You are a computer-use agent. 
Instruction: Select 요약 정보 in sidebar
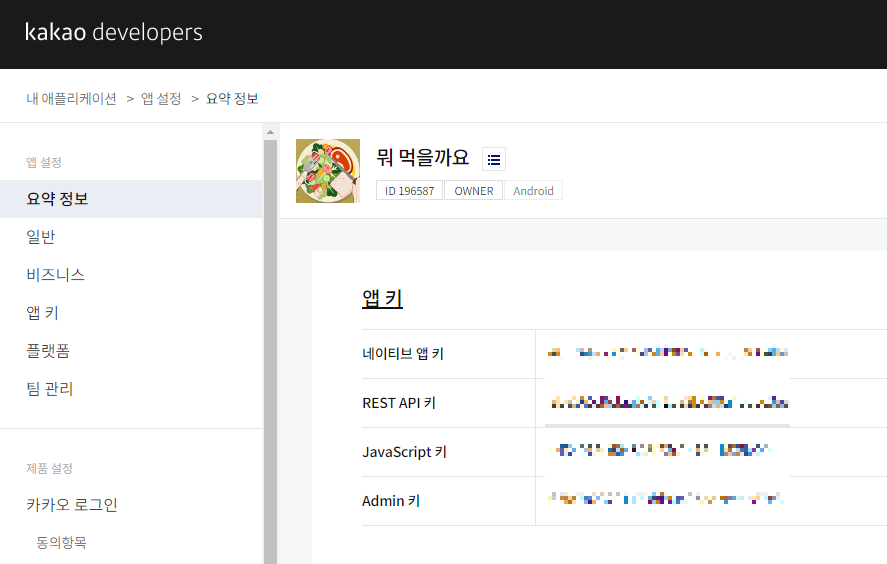pyautogui.click(x=131, y=199)
